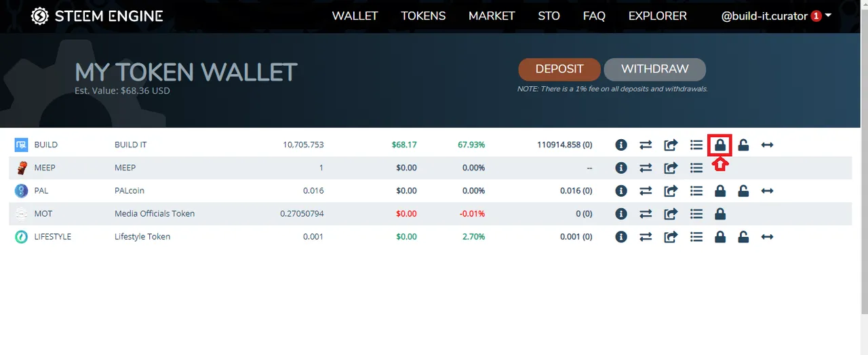Screen dimensions: 868x355
Task: Click stake lock icon for BUILD
Action: pyautogui.click(x=720, y=145)
